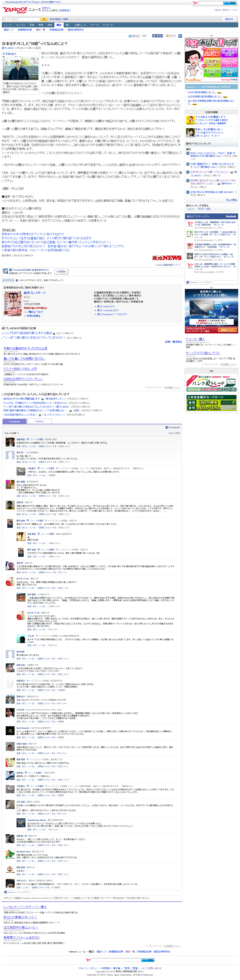Open the ランキング navigation tab
This screenshot has width=240, height=980.
108,25
